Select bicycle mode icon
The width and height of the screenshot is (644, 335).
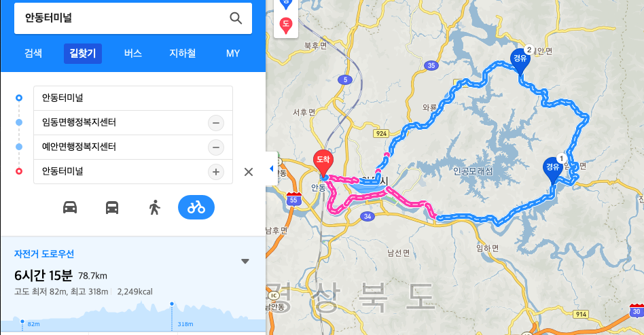[196, 207]
